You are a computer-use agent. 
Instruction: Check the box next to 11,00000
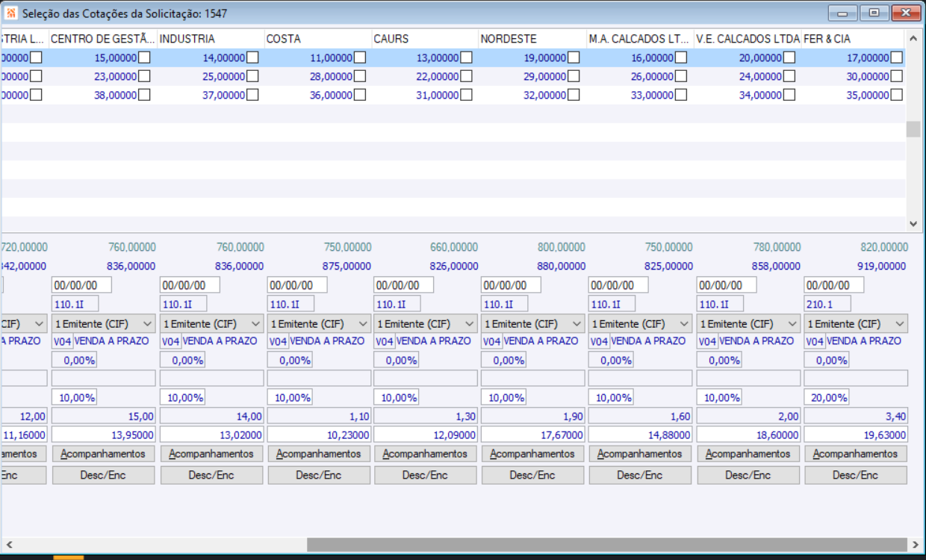360,57
